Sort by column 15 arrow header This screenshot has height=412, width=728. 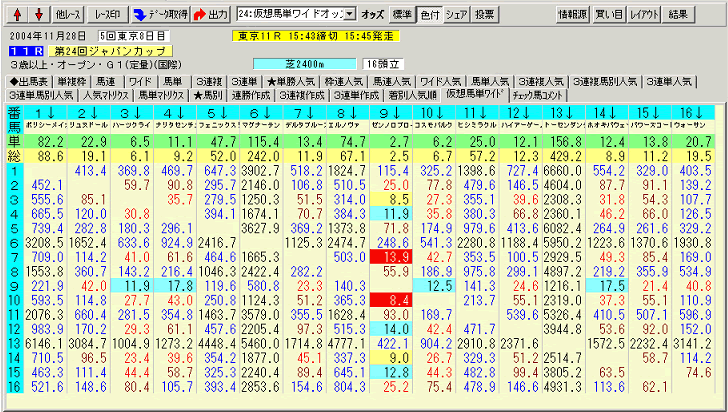[x=650, y=112]
